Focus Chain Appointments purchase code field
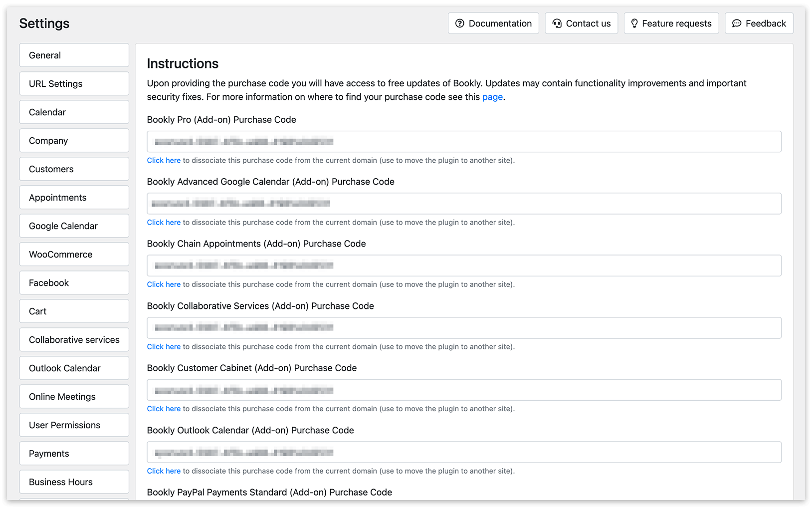Viewport: 812px width, 507px height. [x=464, y=265]
